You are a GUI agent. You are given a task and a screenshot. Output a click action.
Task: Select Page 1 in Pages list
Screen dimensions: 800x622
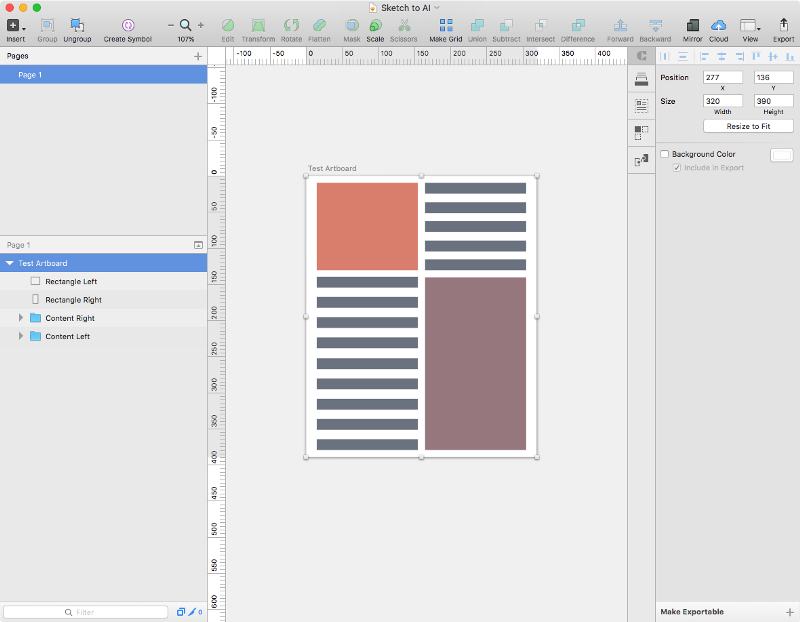point(104,74)
